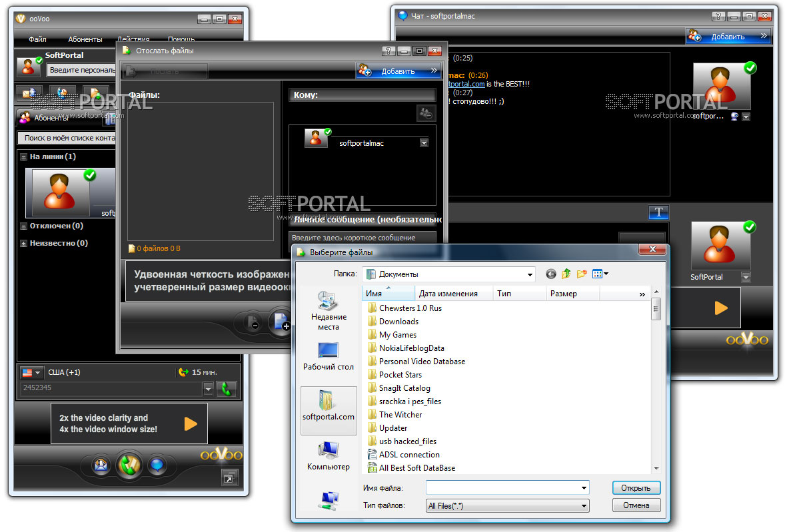Screen dimensions: 785x532
Task: Open the Абоненты menu
Action: 85,39
